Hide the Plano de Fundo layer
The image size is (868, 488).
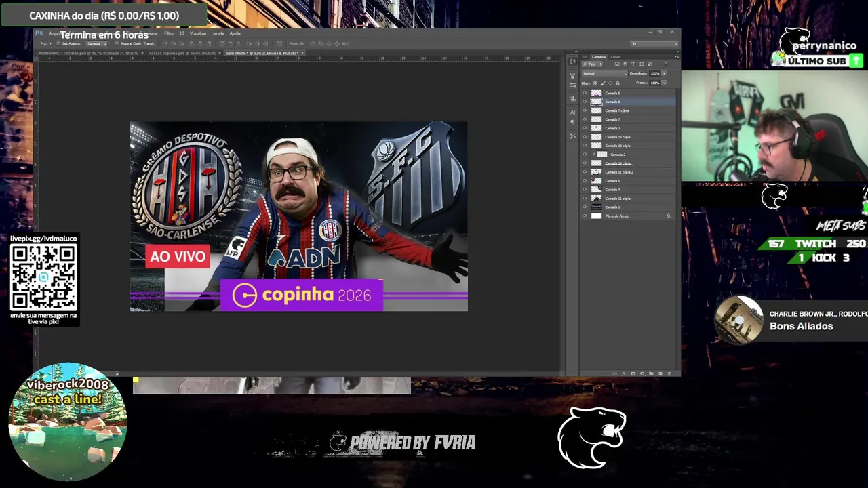tap(585, 216)
